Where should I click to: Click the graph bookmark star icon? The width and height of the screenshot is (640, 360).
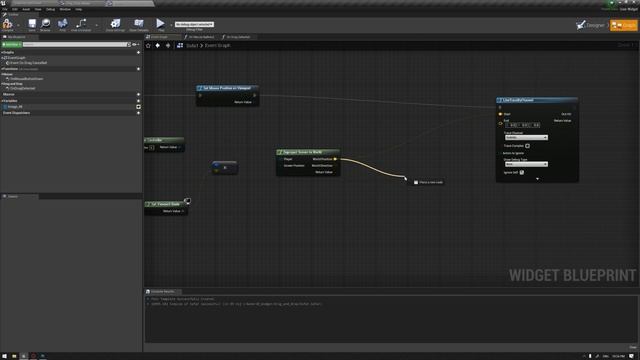point(148,46)
